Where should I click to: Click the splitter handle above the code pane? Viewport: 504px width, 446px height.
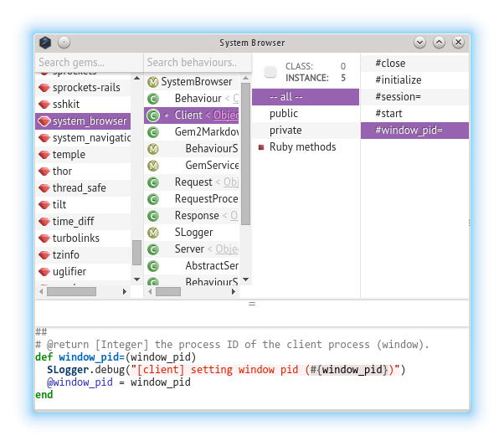pos(252,304)
